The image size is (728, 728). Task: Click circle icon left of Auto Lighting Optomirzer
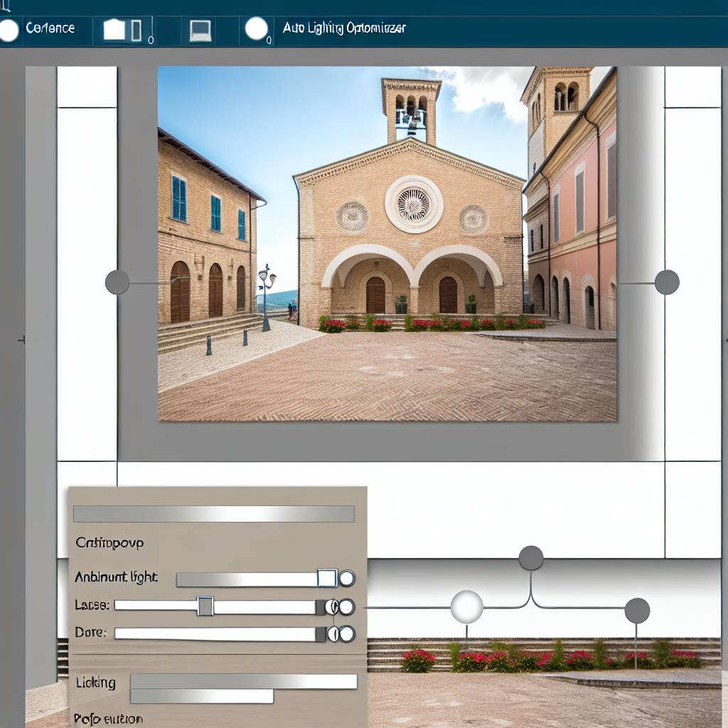[257, 29]
